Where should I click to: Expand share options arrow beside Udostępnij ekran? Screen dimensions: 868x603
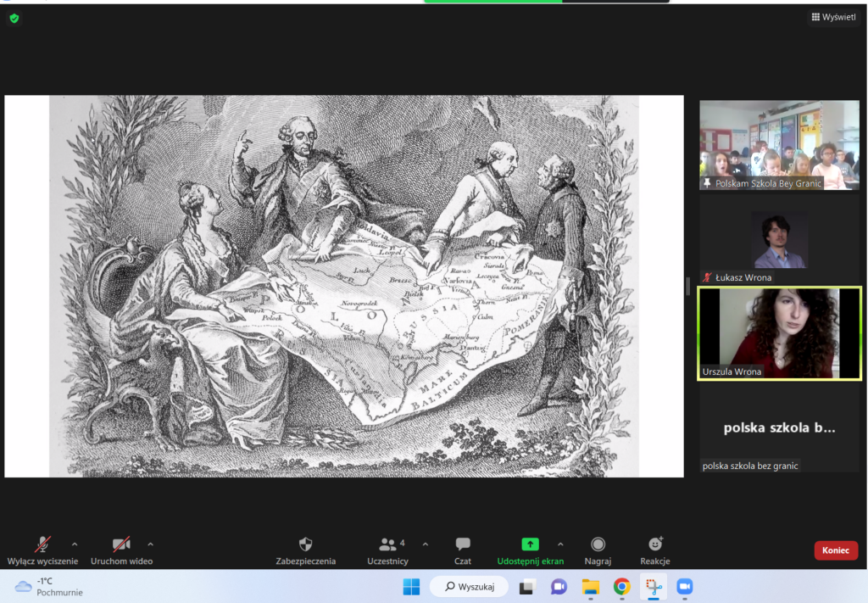[x=560, y=544]
